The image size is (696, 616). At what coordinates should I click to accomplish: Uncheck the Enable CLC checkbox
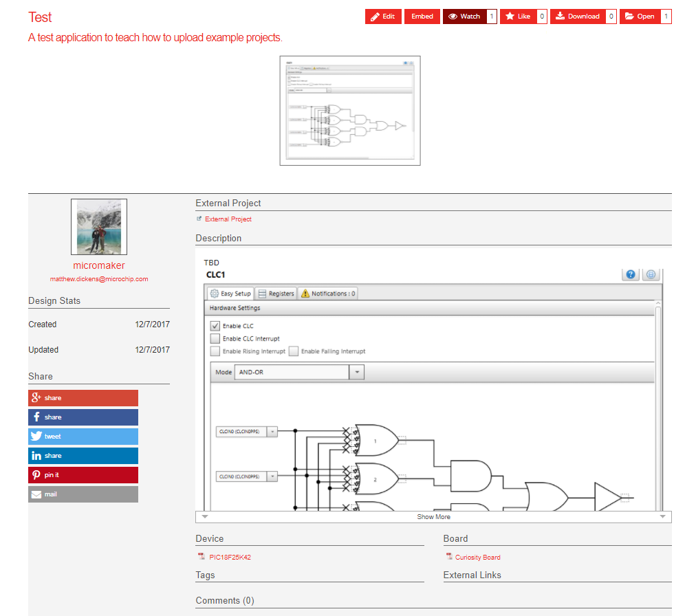[215, 326]
